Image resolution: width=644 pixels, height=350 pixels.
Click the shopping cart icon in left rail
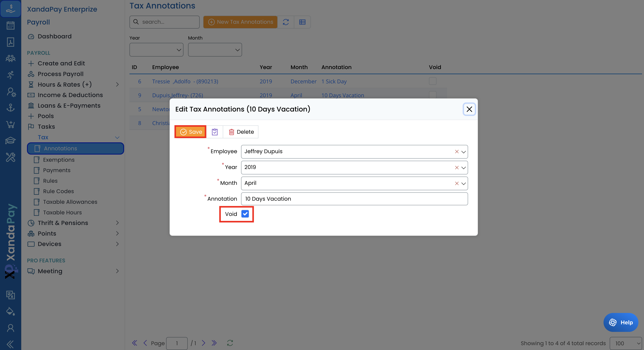click(10, 124)
